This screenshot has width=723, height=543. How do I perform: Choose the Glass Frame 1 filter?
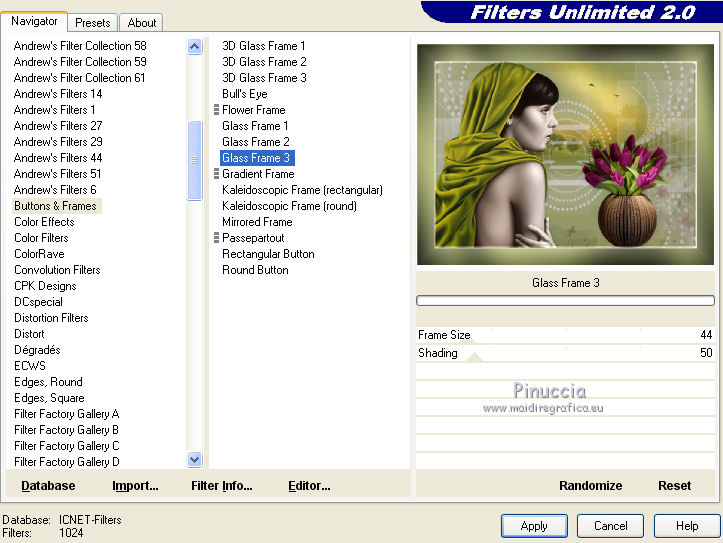coord(255,126)
